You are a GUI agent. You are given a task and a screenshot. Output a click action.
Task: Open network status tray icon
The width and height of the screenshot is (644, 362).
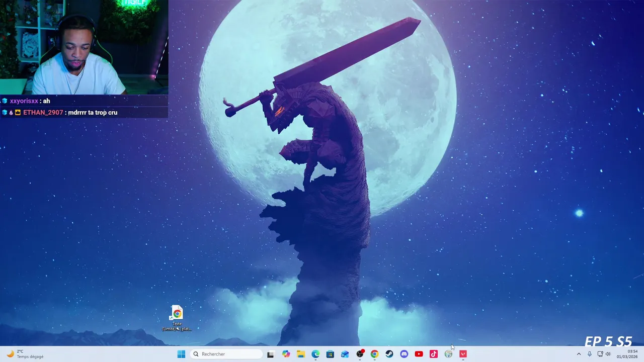(600, 354)
